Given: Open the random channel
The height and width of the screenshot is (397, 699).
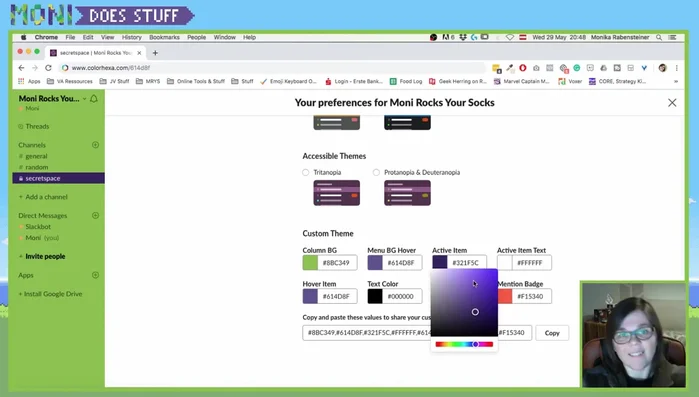Looking at the screenshot, I should point(37,167).
